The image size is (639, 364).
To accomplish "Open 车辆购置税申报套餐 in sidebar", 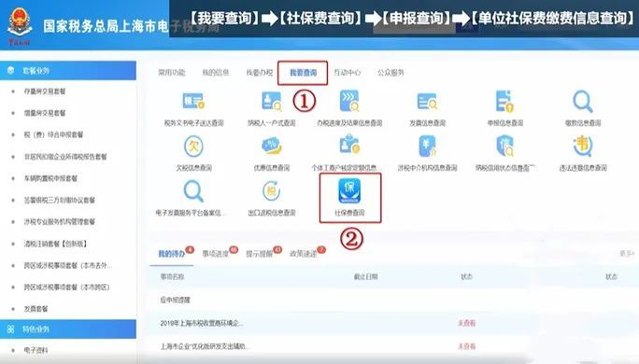I will pos(50,178).
